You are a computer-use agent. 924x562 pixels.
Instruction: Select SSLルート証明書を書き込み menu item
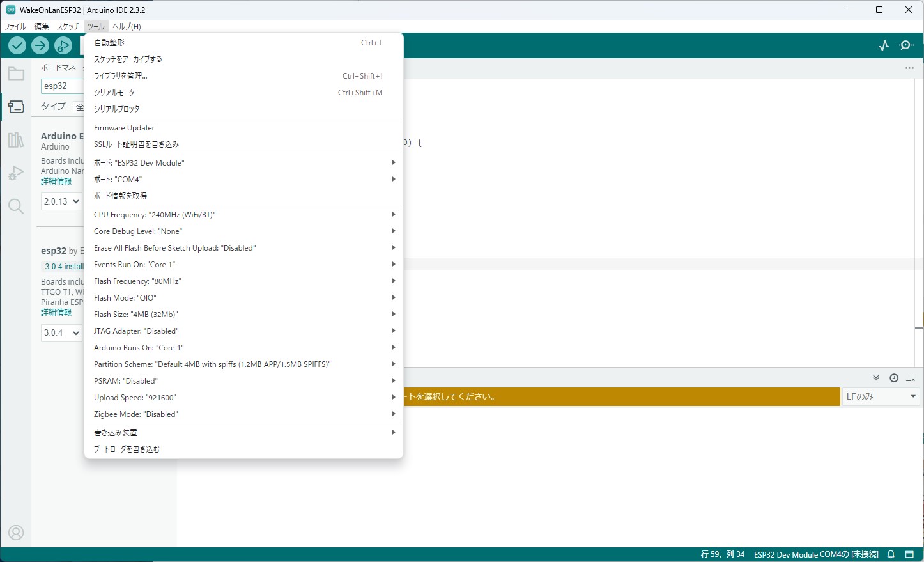coord(243,144)
